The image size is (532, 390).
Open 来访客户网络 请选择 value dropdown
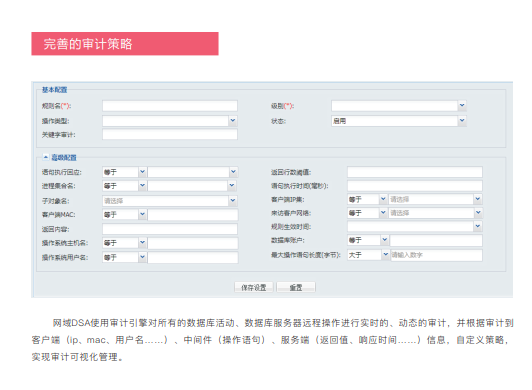point(435,213)
